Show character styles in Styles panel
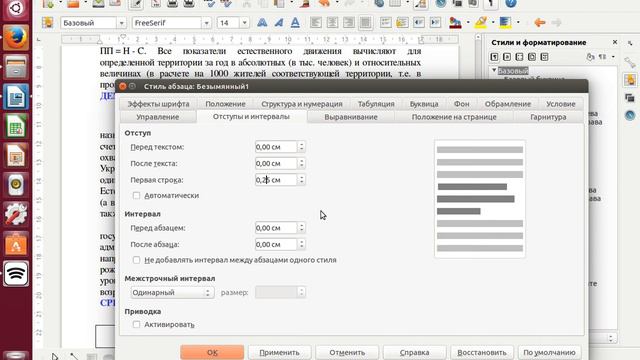The width and height of the screenshot is (640, 360). click(507, 57)
